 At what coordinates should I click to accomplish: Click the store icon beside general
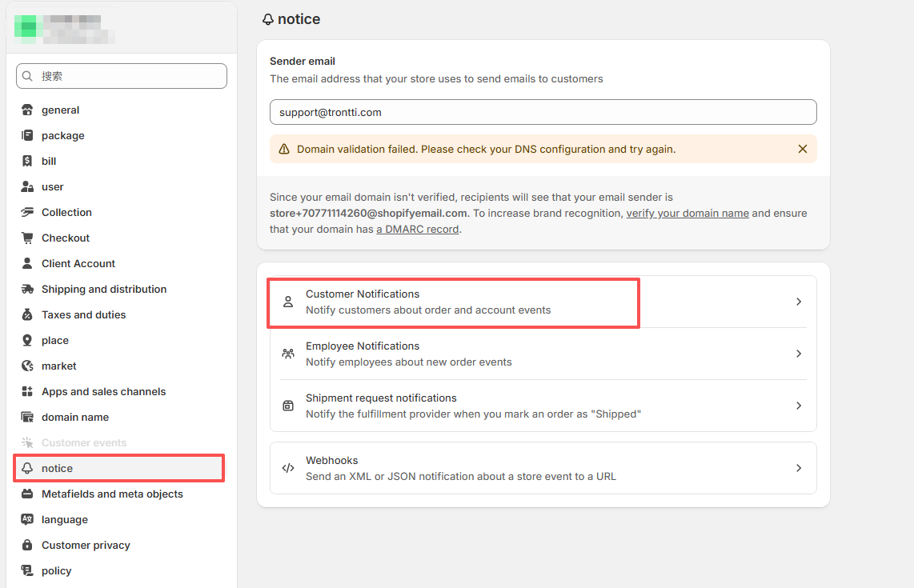coord(27,110)
